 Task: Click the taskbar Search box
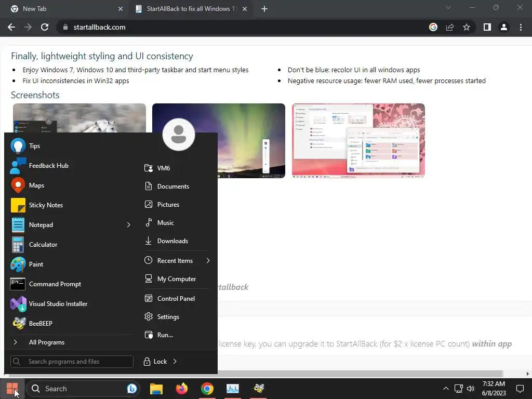click(x=83, y=389)
